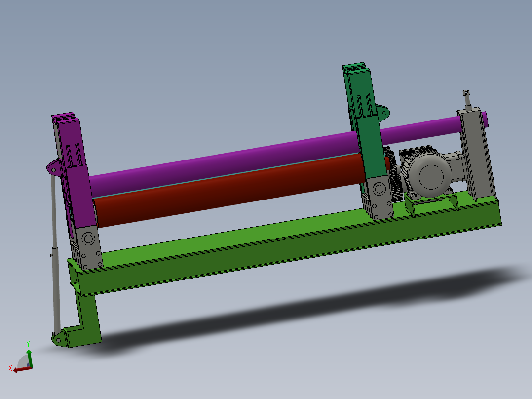Click the green Y axis of the triad

click(30, 358)
